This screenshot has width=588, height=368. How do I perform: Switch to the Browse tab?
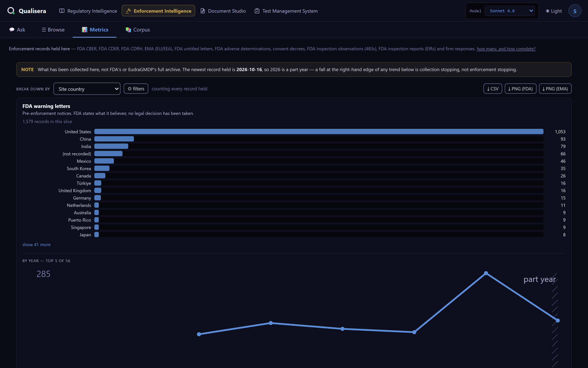(53, 30)
